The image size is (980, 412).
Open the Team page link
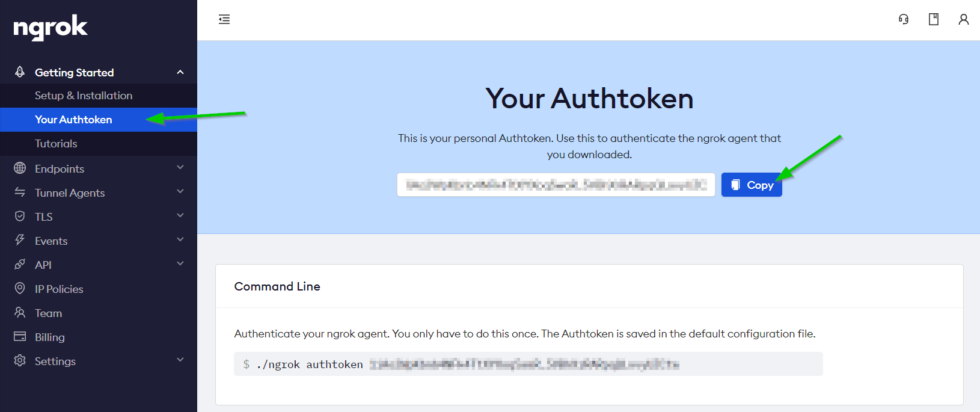(x=48, y=313)
